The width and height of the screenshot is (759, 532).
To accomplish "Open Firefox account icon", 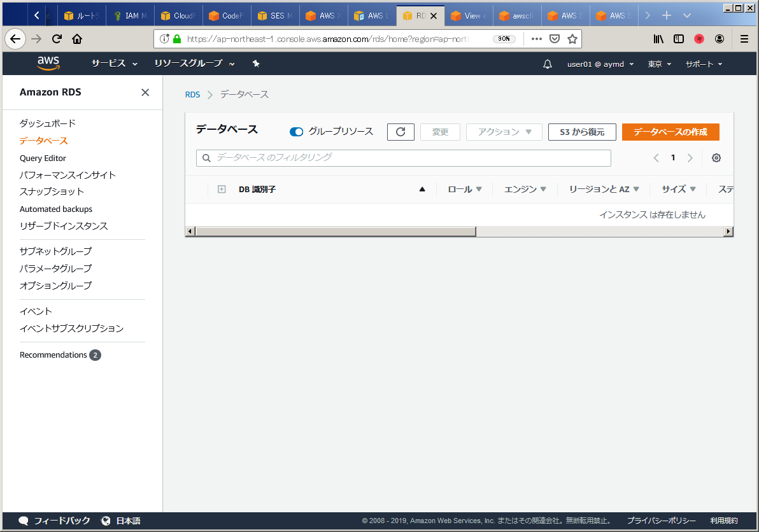I will [x=720, y=39].
